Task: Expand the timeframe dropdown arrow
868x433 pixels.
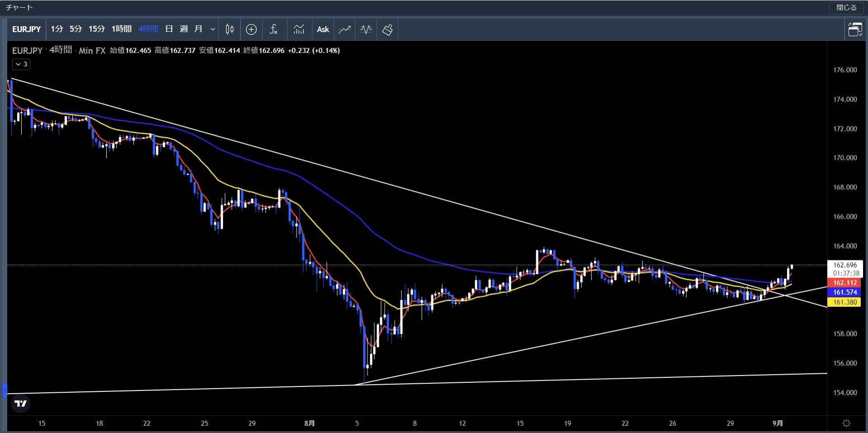Action: 212,29
